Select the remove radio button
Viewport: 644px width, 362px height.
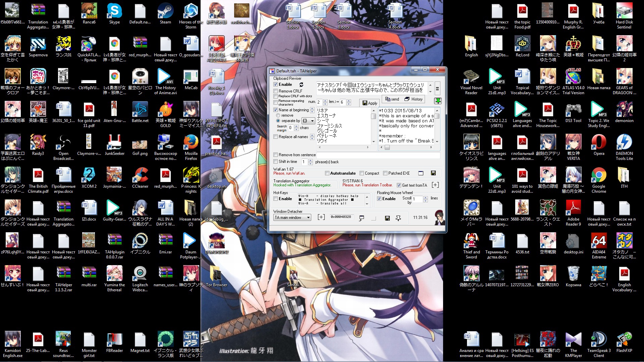click(x=278, y=115)
